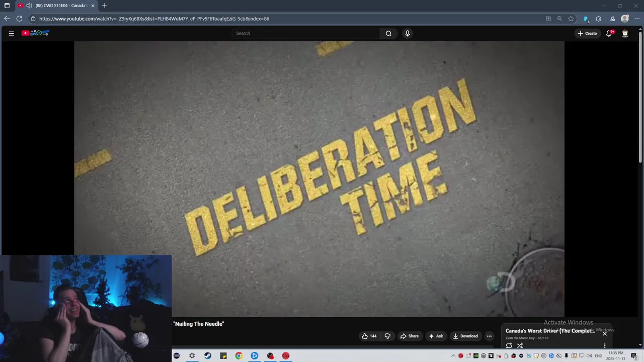Like the video with thumbs up
Screen dimensions: 644x362
point(369,336)
